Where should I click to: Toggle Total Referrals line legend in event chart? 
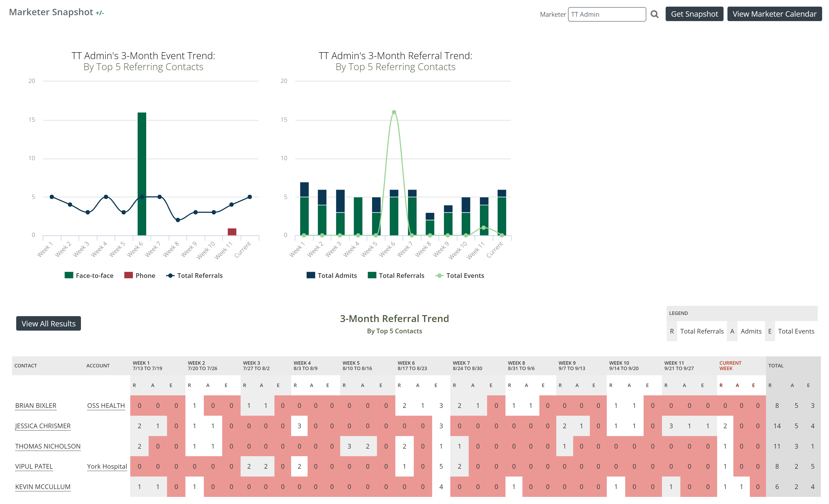[194, 276]
